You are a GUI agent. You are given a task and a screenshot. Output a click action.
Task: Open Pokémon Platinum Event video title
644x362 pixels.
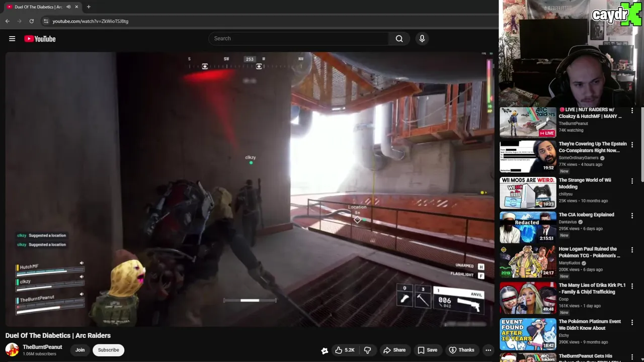click(x=590, y=325)
